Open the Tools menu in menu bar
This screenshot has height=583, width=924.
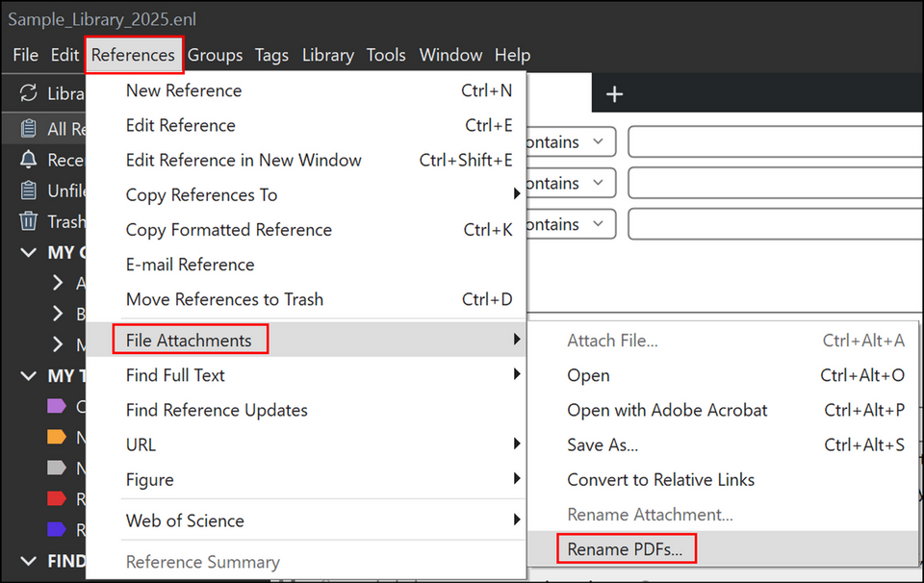tap(386, 55)
